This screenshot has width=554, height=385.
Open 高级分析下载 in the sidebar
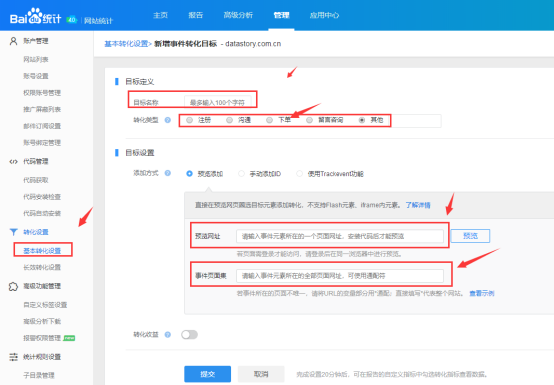(x=42, y=321)
